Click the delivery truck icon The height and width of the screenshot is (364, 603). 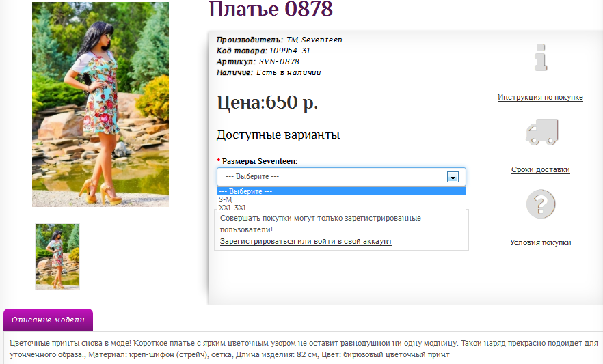click(x=542, y=132)
